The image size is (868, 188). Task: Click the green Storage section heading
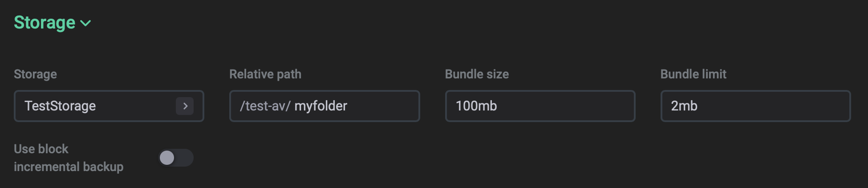click(45, 23)
